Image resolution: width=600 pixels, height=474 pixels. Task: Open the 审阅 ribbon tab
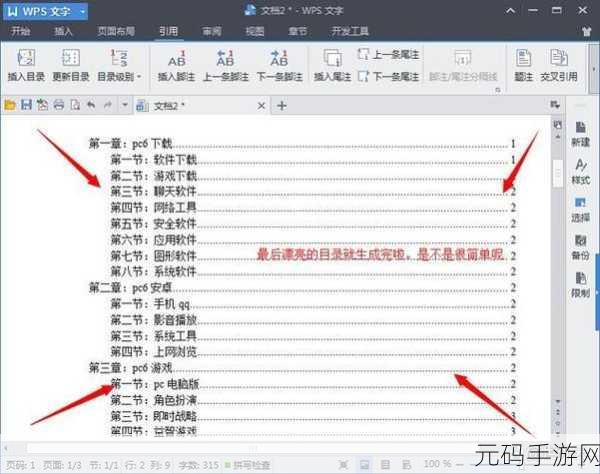click(x=212, y=31)
